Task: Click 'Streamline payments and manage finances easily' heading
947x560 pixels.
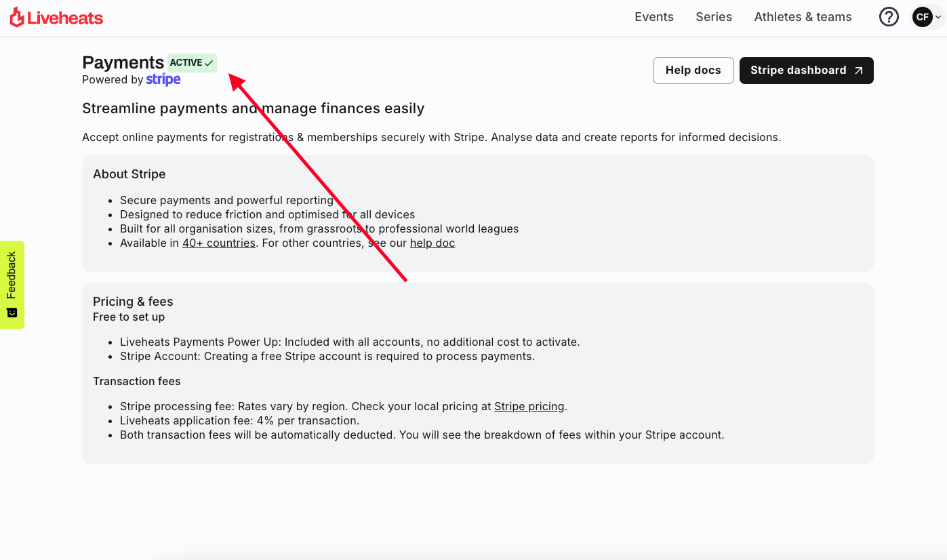Action: tap(254, 108)
